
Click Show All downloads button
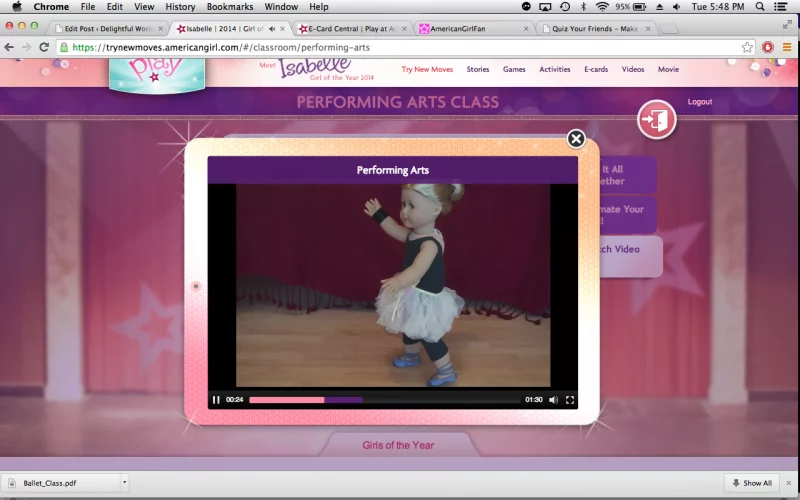pos(752,483)
